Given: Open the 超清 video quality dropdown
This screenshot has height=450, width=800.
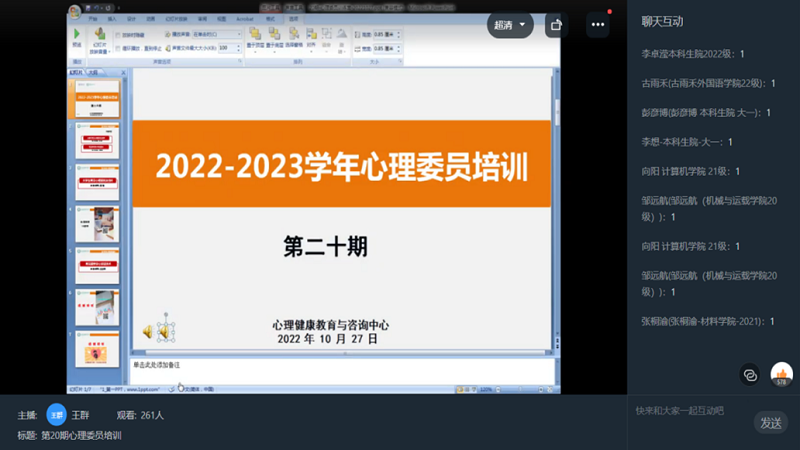Looking at the screenshot, I should click(510, 24).
